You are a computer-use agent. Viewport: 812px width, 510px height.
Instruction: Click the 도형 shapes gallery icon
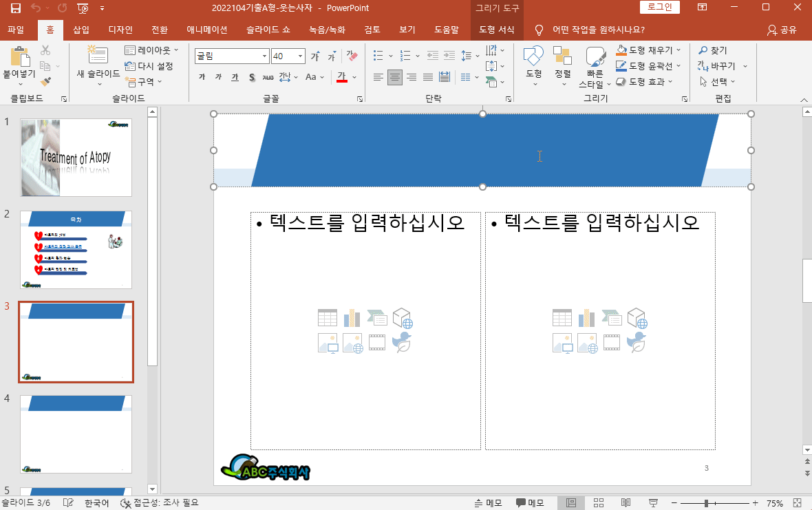pyautogui.click(x=533, y=56)
